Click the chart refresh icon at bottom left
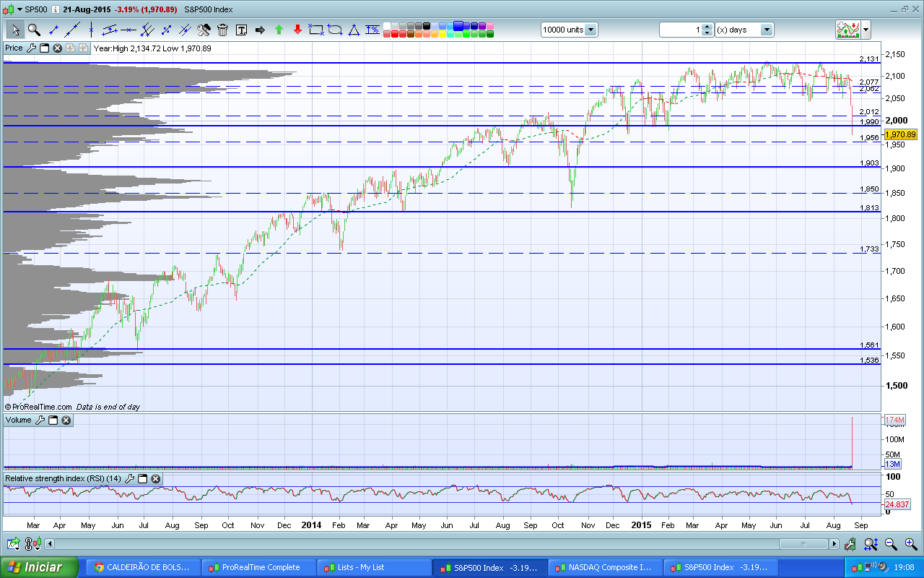The height and width of the screenshot is (578, 924). coord(13,544)
